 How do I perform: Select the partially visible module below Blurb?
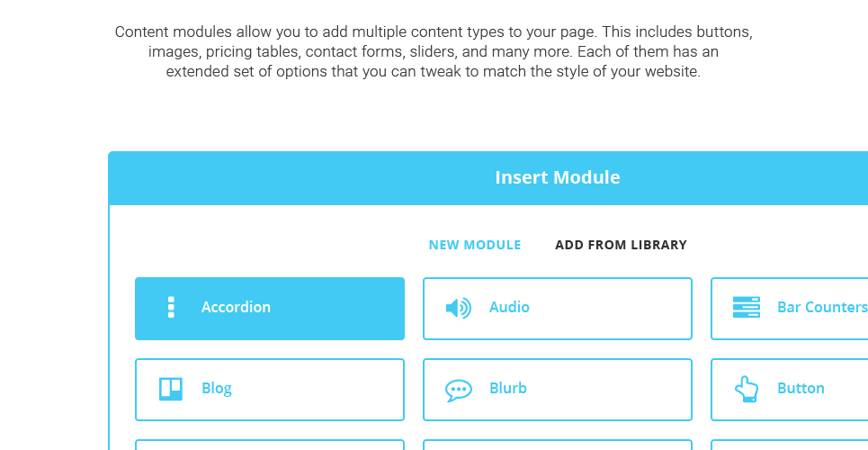pos(558,445)
